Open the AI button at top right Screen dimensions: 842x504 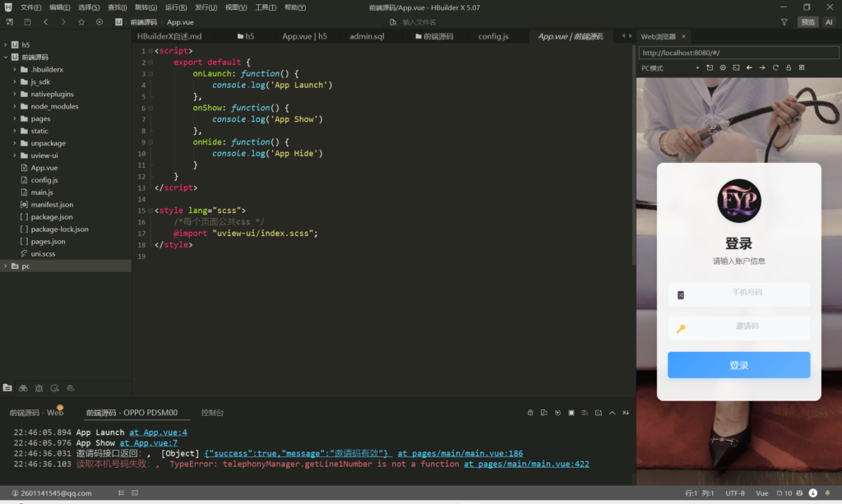click(829, 22)
